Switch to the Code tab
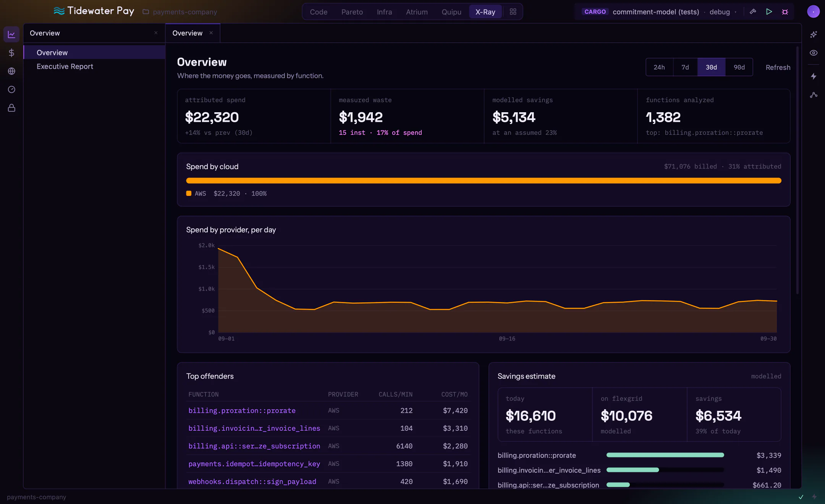Image resolution: width=825 pixels, height=504 pixels. (x=319, y=12)
